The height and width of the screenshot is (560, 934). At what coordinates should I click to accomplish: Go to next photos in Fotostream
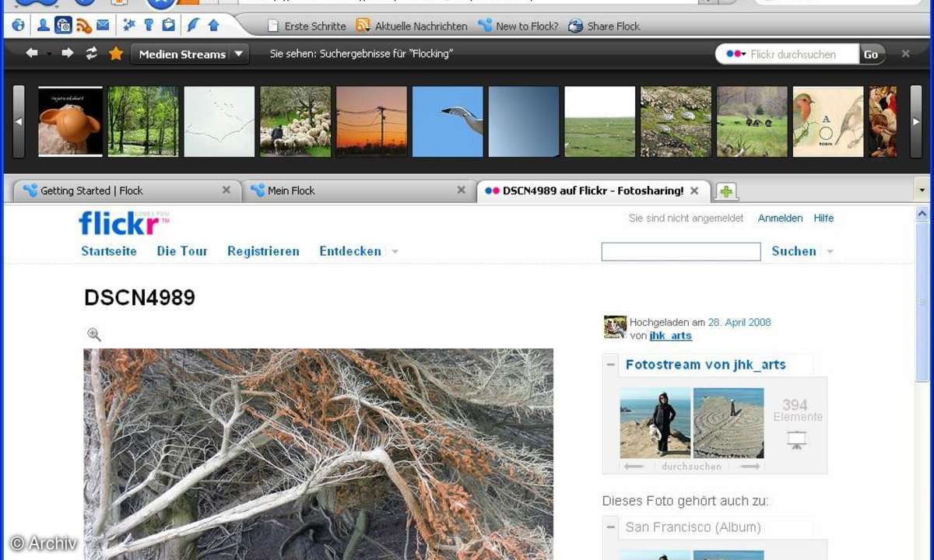[750, 467]
